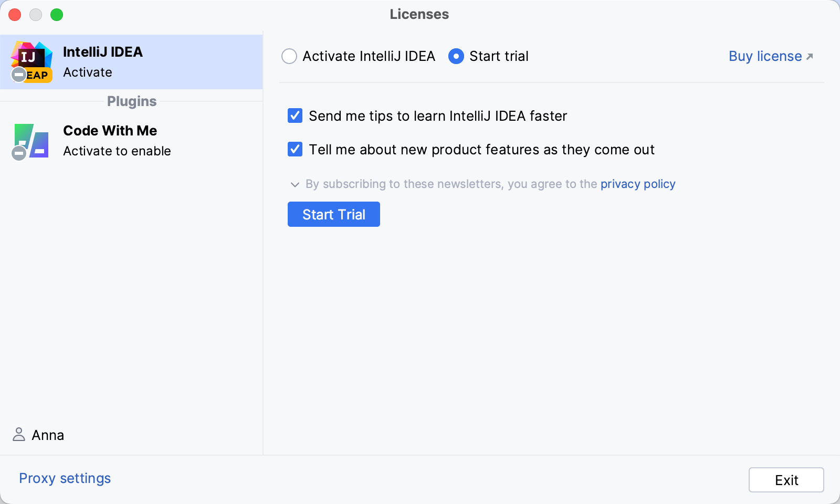Open the Buy license link
Image resolution: width=840 pixels, height=504 pixels.
(x=765, y=56)
